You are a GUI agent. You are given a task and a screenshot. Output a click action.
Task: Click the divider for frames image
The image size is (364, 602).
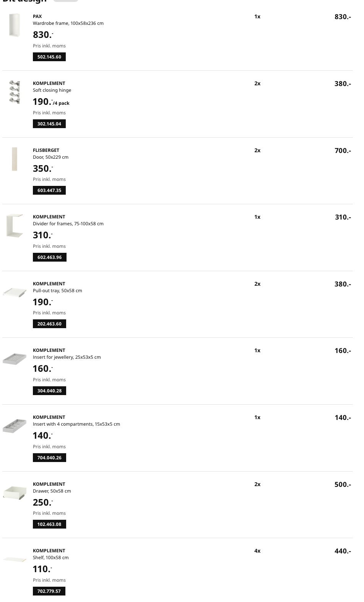15,226
